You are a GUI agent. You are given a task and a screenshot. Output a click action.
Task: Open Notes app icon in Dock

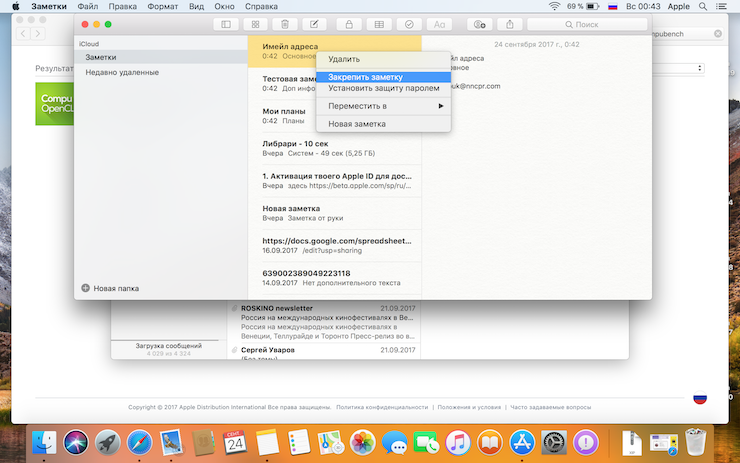click(267, 443)
